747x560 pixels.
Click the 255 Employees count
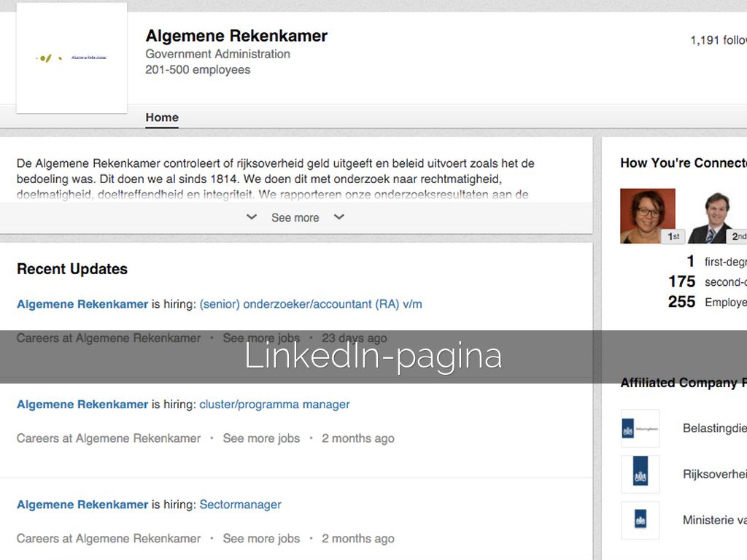tap(681, 302)
